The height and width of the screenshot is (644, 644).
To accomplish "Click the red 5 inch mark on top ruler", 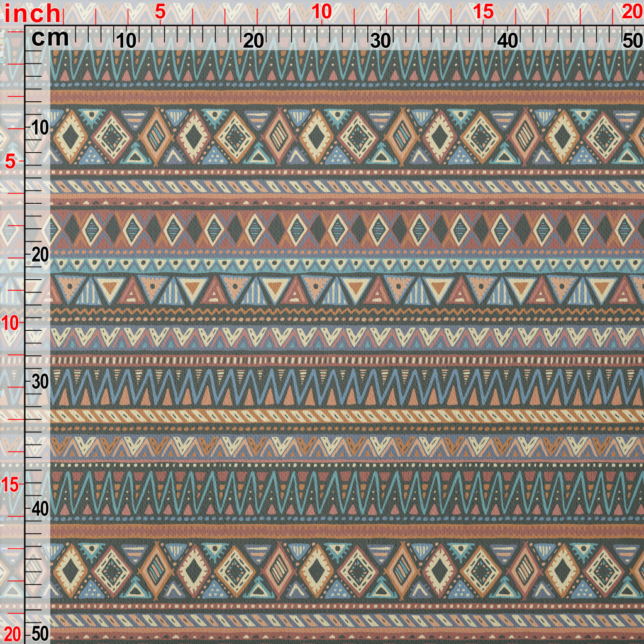I will [160, 12].
